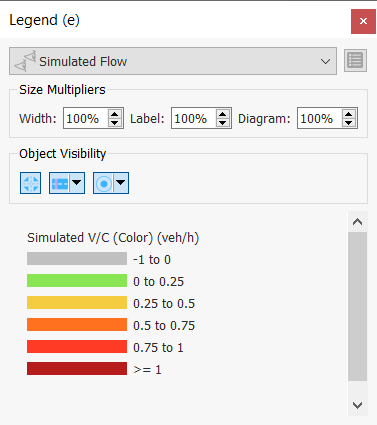The image size is (377, 425).
Task: Click the legend list icon beside dropdown
Action: point(355,61)
